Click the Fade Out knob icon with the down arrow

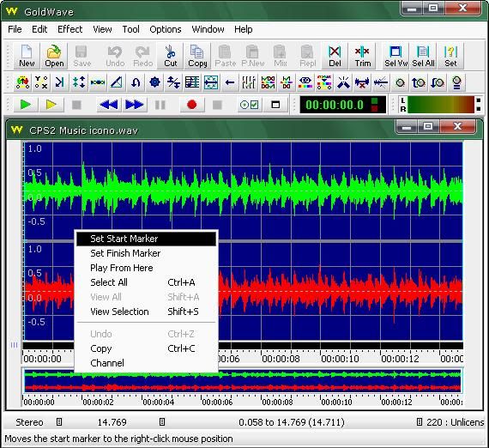click(x=438, y=82)
